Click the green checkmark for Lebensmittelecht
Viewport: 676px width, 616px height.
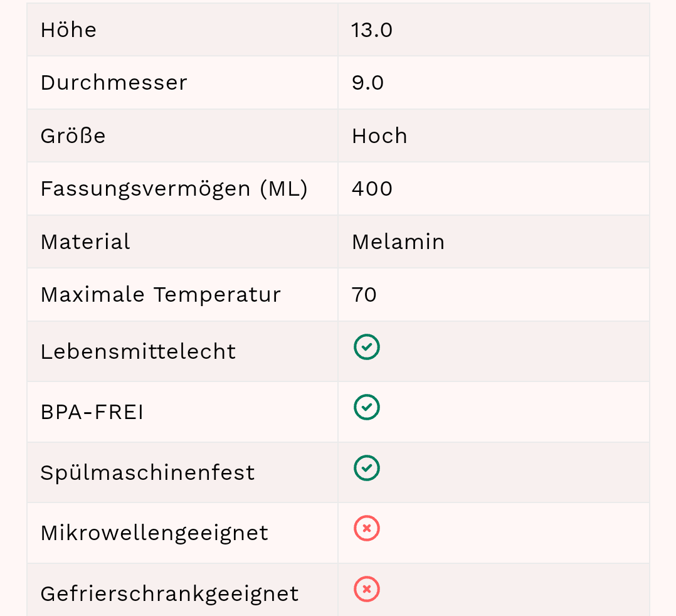367,347
